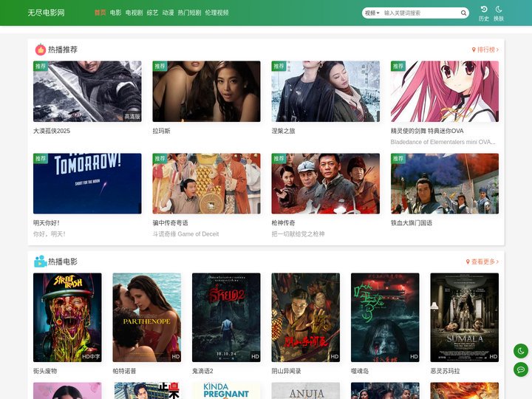Click the 明天你好! title text

[47, 223]
